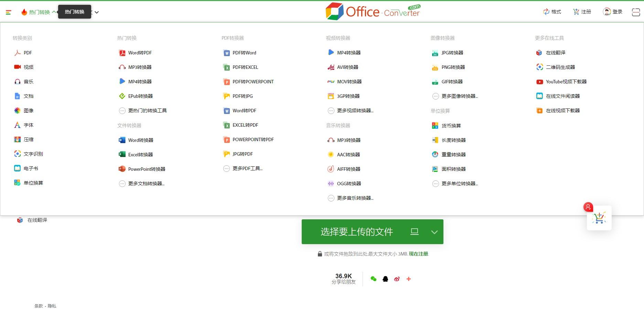Click the top-right panel toggle icon
This screenshot has height=313, width=644.
tap(636, 12)
